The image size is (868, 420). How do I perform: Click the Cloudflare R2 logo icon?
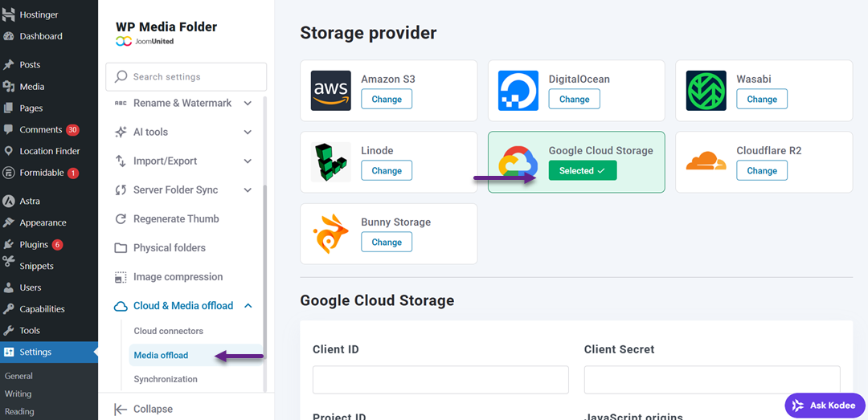pyautogui.click(x=706, y=161)
